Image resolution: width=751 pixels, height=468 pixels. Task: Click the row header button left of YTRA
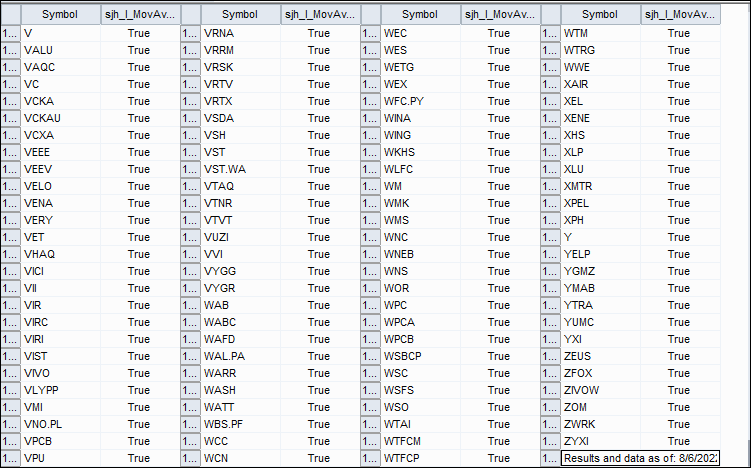[551, 305]
